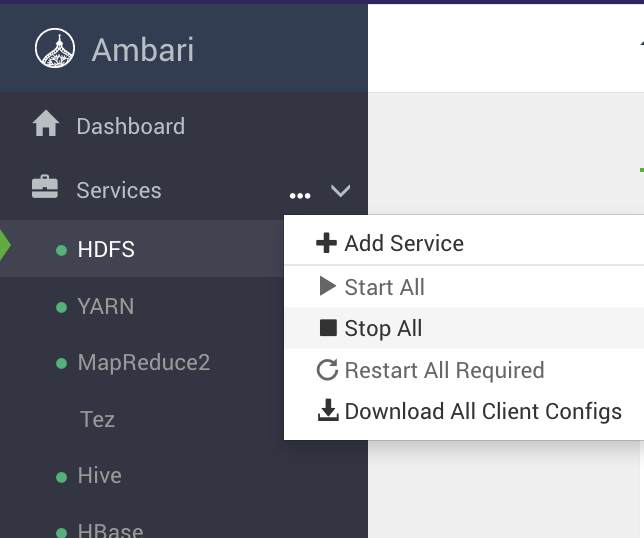
Task: Choose Add Service from the menu
Action: [x=464, y=243]
